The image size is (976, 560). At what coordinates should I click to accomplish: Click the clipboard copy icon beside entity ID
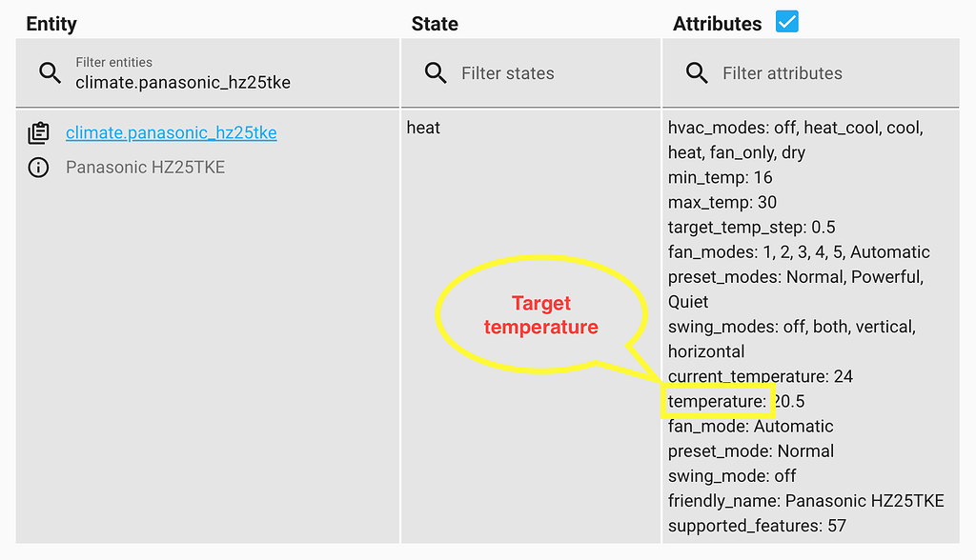pos(38,133)
